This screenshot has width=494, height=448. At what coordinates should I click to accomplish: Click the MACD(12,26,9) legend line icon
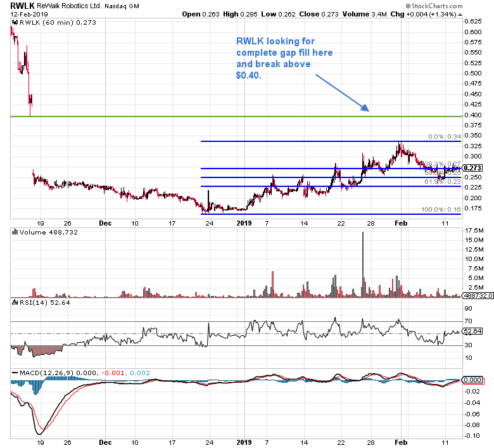(x=13, y=372)
